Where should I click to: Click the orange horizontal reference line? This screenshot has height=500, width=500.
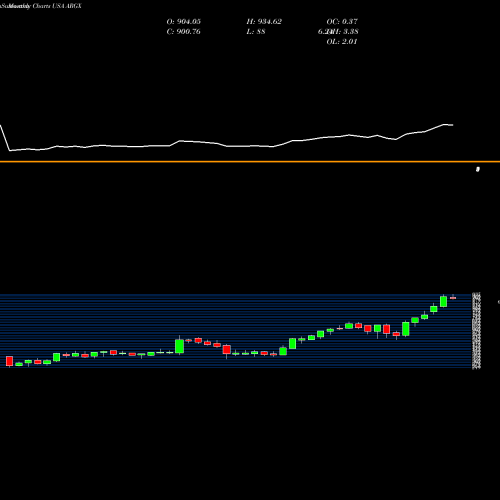click(x=250, y=162)
